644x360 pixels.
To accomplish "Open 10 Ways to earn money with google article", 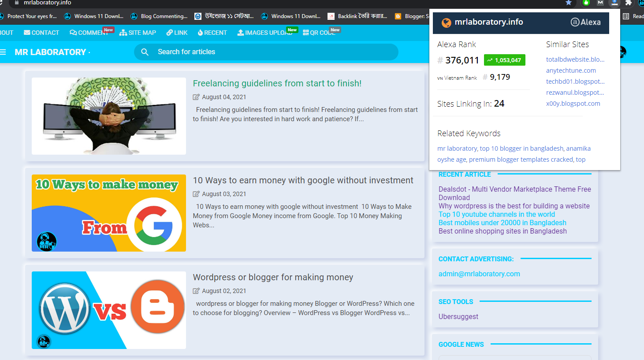I will pos(303,180).
